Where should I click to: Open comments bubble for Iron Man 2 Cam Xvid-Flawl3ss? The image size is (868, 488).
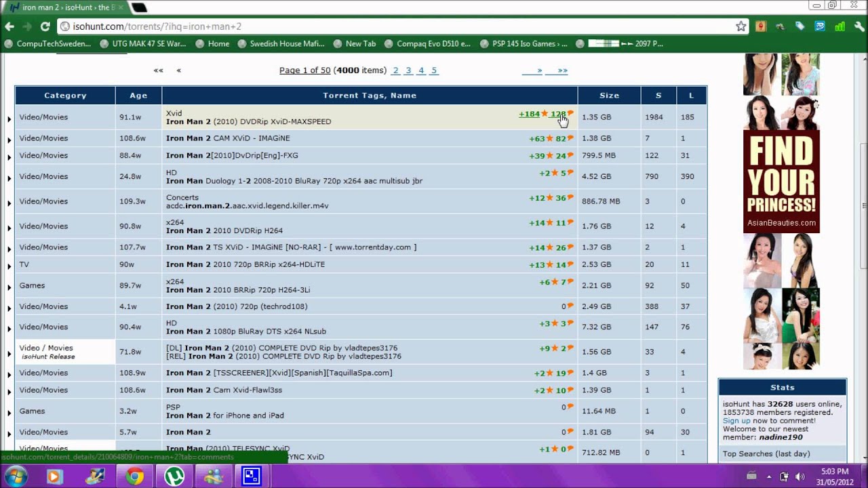(570, 390)
